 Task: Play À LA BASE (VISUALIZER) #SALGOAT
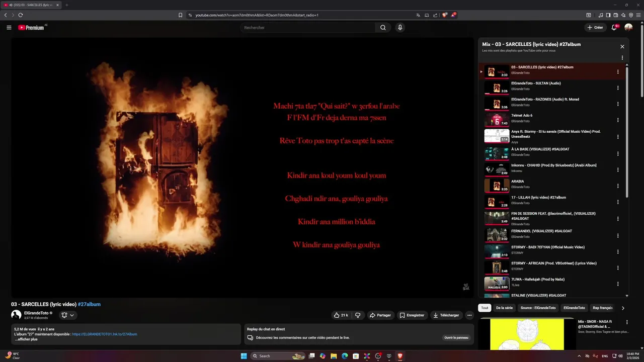(540, 149)
